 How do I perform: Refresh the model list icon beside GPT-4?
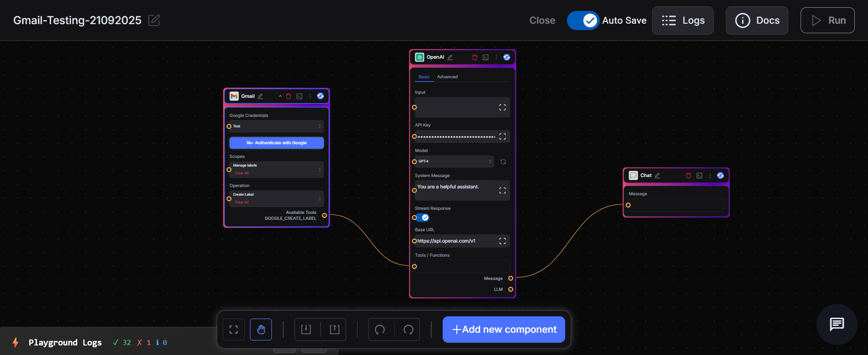503,162
